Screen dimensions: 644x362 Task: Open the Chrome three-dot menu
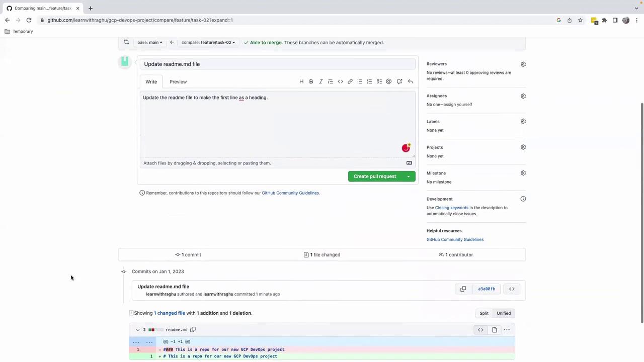coord(637,20)
